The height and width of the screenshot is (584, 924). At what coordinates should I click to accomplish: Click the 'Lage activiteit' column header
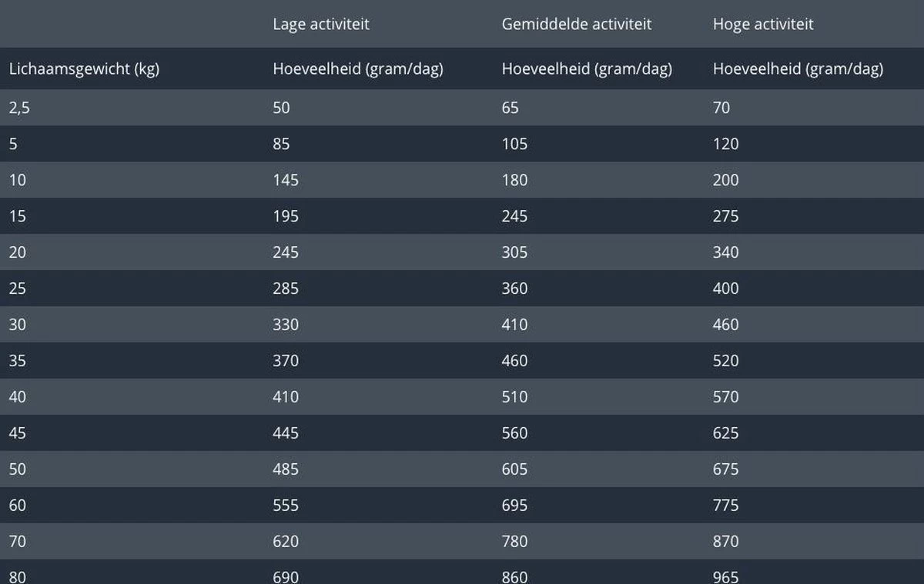321,24
